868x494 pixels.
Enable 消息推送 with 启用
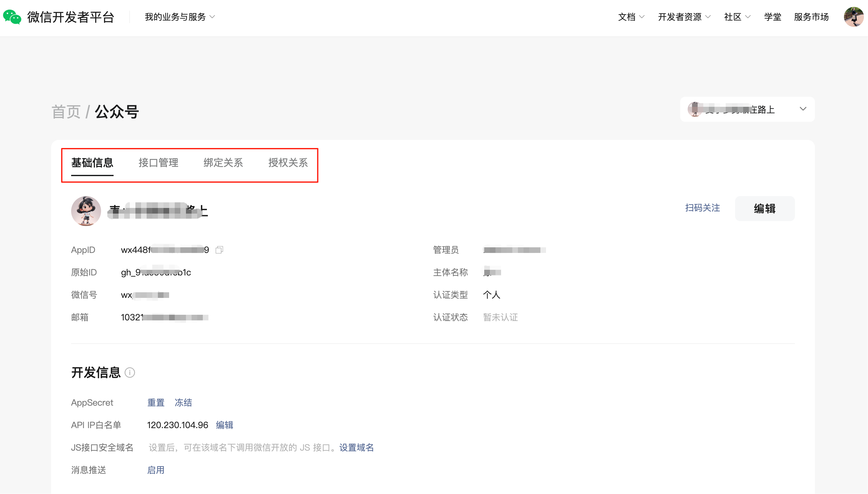pos(156,470)
